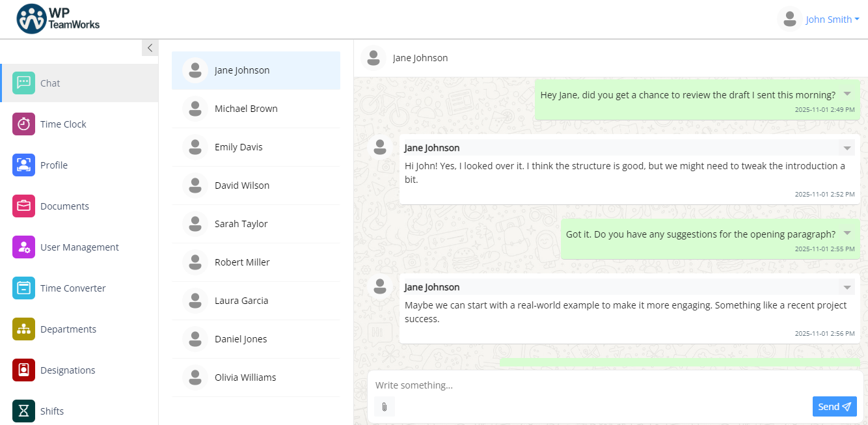This screenshot has height=425, width=868.
Task: Click the WP TeamWorks logo
Action: [59, 19]
